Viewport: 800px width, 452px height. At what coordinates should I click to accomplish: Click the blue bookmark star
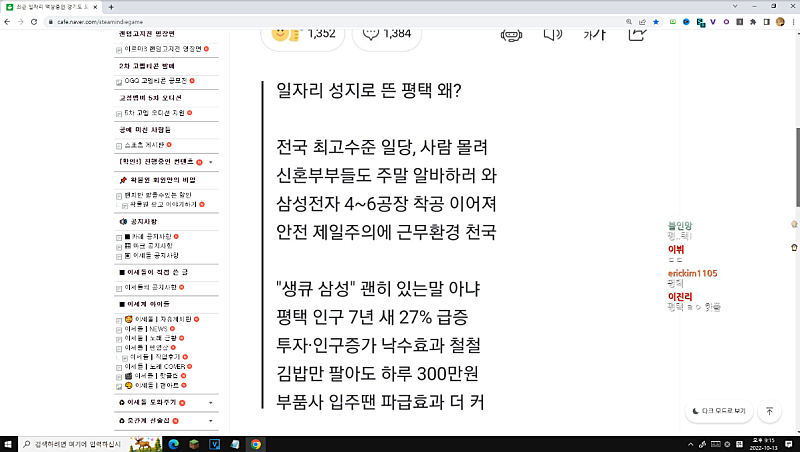(656, 22)
